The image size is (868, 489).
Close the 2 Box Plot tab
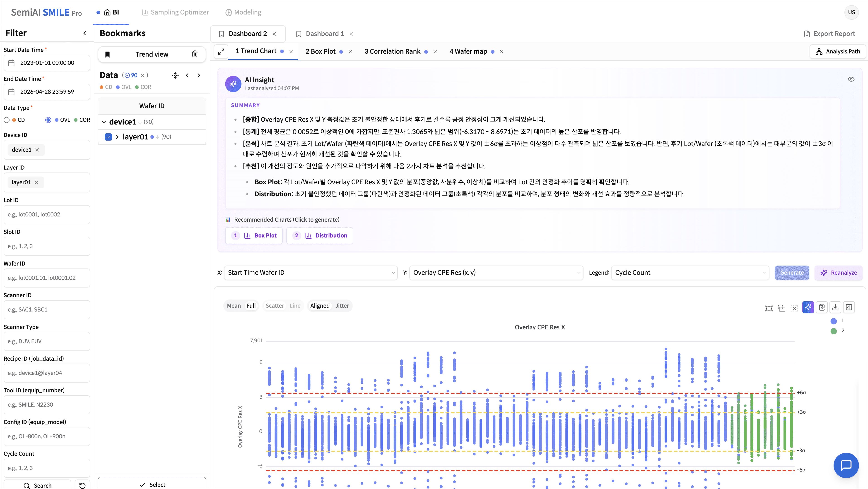click(x=350, y=52)
